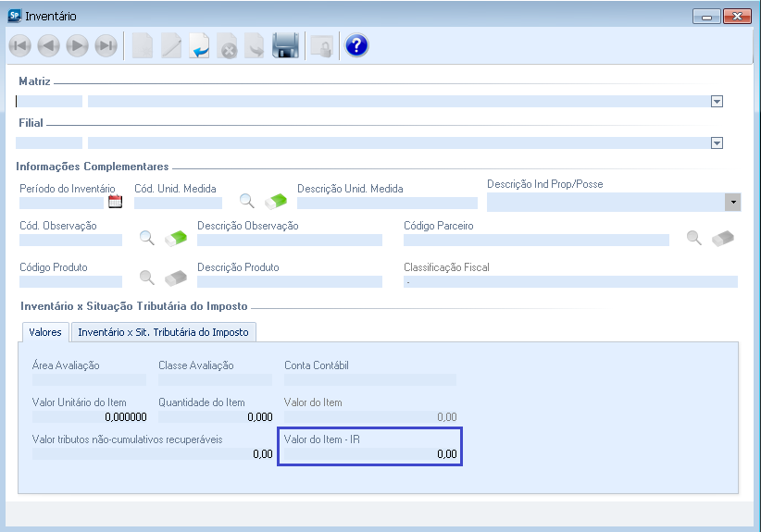Go to next record in toolbar
The image size is (761, 532).
coord(77,46)
